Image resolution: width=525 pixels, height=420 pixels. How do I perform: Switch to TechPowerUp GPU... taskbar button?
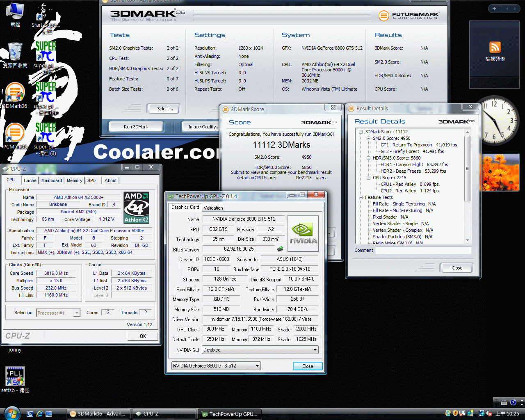(229, 414)
